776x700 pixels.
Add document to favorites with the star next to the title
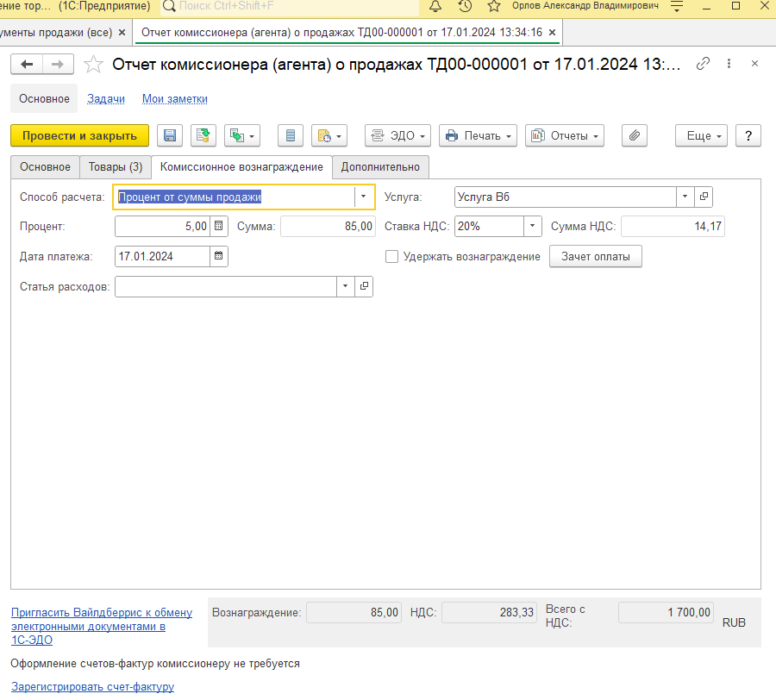pos(93,65)
